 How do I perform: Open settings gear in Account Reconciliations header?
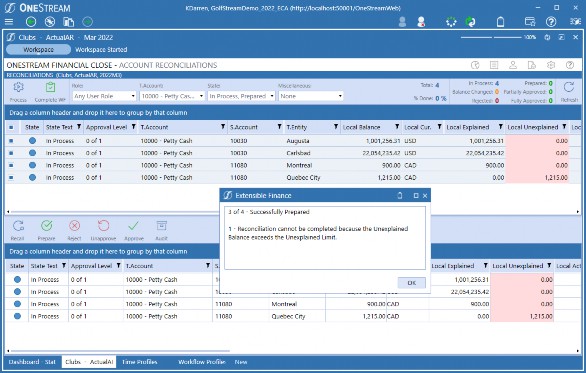551,65
